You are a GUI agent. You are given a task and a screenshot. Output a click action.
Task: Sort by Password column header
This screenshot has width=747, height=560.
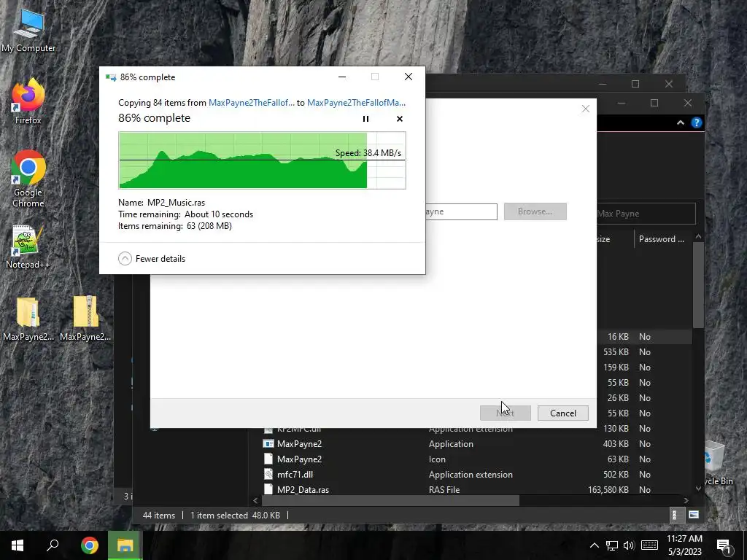coord(662,239)
